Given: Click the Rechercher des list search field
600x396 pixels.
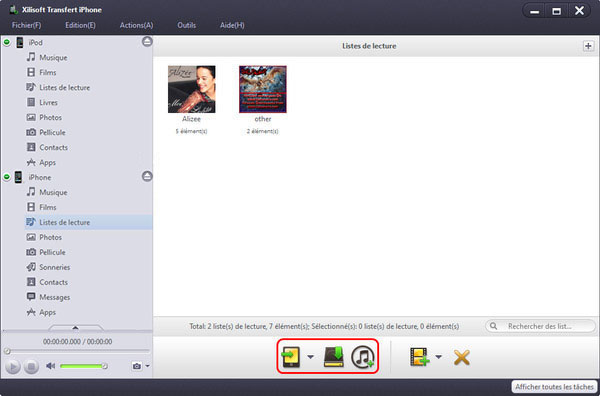Looking at the screenshot, I should pos(540,326).
